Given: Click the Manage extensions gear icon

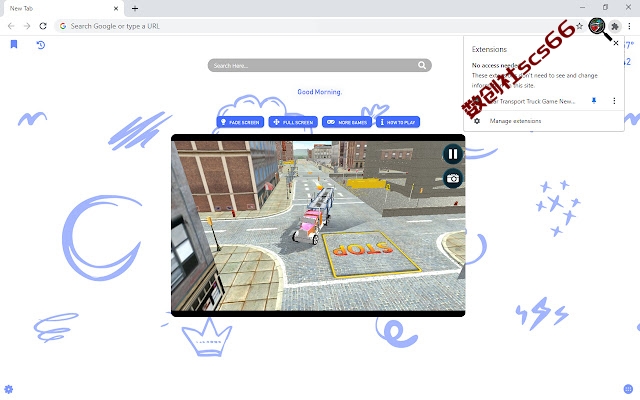Looking at the screenshot, I should click(x=477, y=121).
